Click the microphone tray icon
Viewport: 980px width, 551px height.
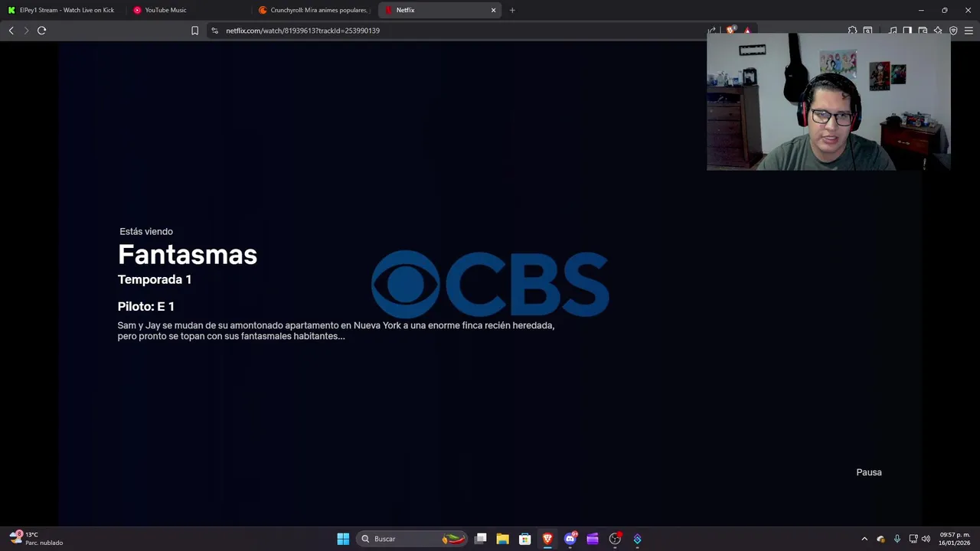click(897, 539)
